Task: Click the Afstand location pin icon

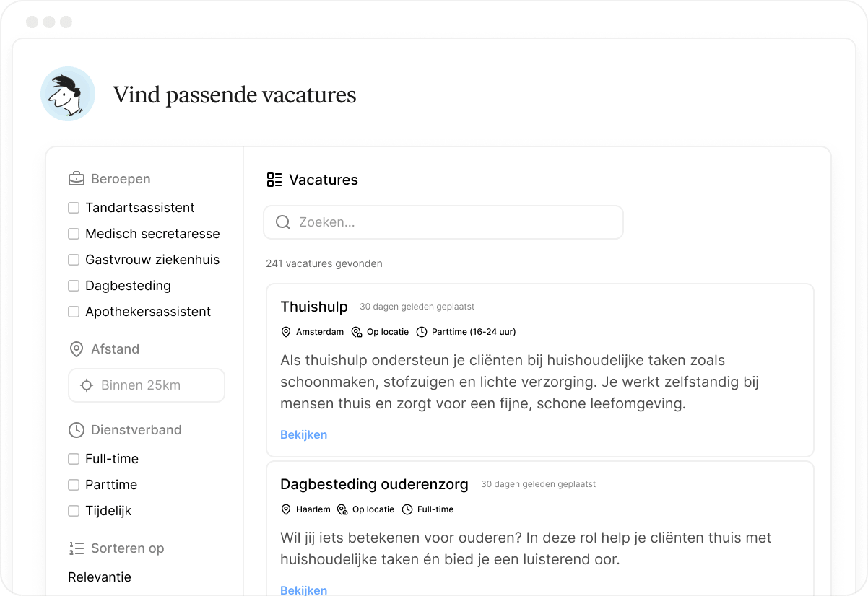Action: [x=76, y=349]
